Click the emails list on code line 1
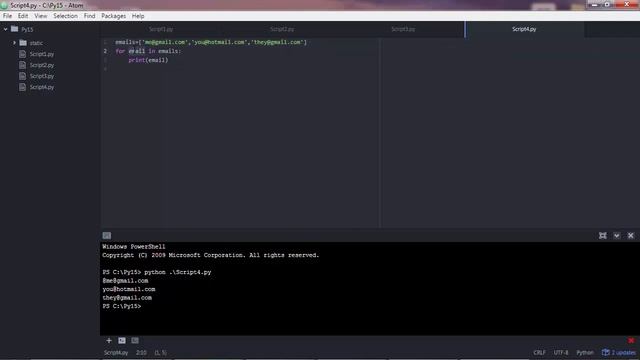The width and height of the screenshot is (640, 360). 211,42
